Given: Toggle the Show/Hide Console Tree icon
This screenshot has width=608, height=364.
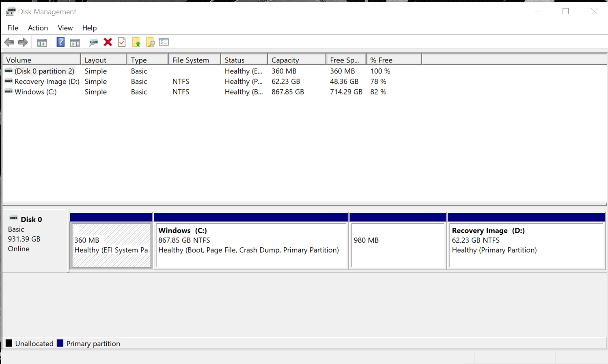Looking at the screenshot, I should point(42,42).
